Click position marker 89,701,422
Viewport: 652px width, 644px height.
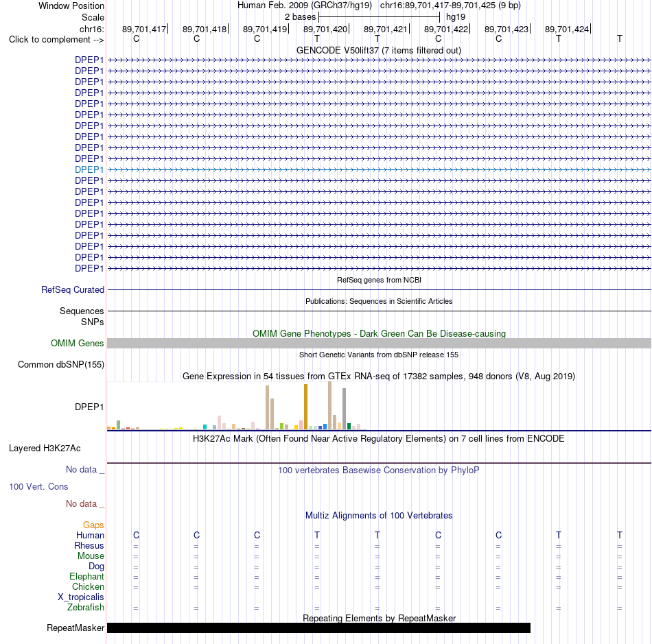[x=445, y=29]
